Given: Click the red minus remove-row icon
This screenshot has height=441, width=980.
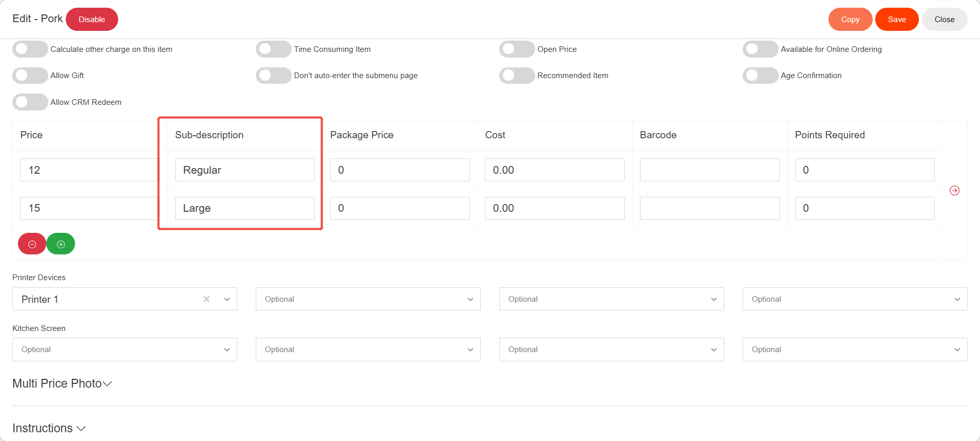Looking at the screenshot, I should (x=32, y=244).
